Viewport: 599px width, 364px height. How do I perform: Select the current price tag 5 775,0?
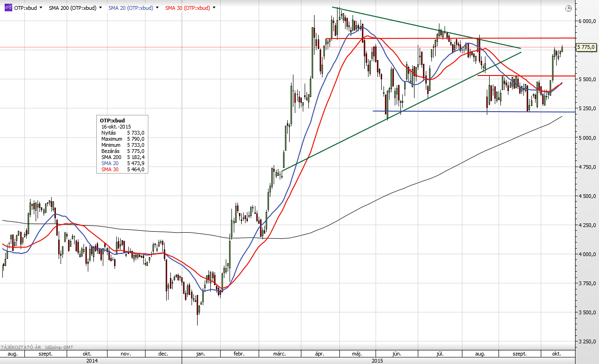click(586, 47)
